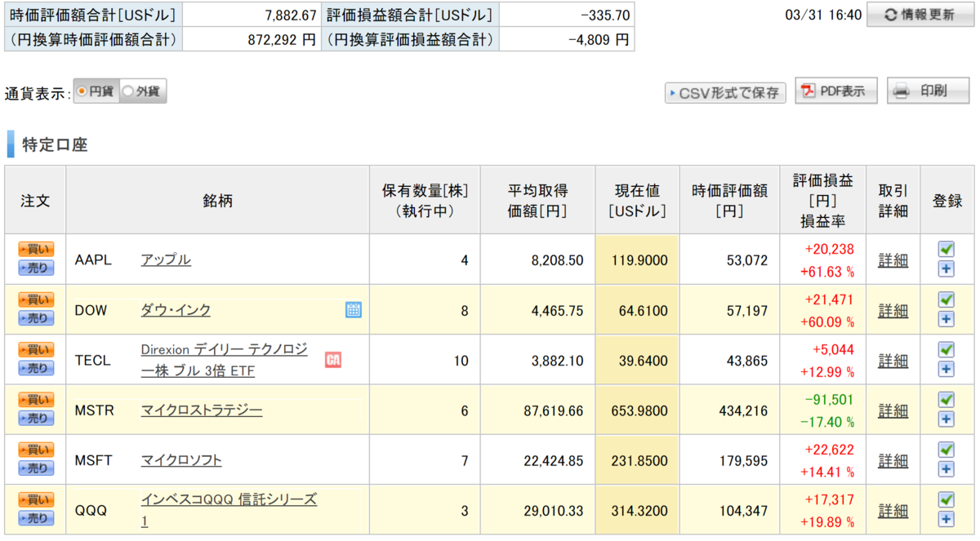Open the Direxion デイリー テクノロジー株 ETF link
980x541 pixels.
tap(225, 360)
